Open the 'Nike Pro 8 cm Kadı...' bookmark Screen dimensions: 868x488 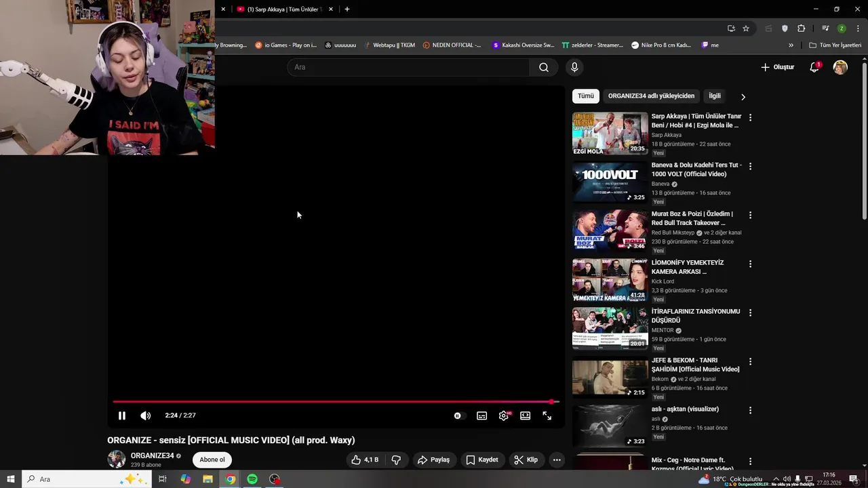coord(661,45)
